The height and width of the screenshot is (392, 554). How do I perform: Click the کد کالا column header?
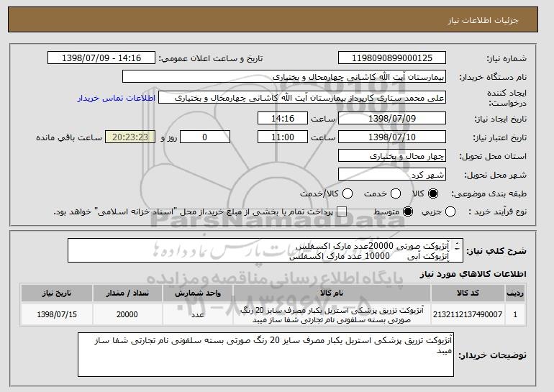pos(468,293)
